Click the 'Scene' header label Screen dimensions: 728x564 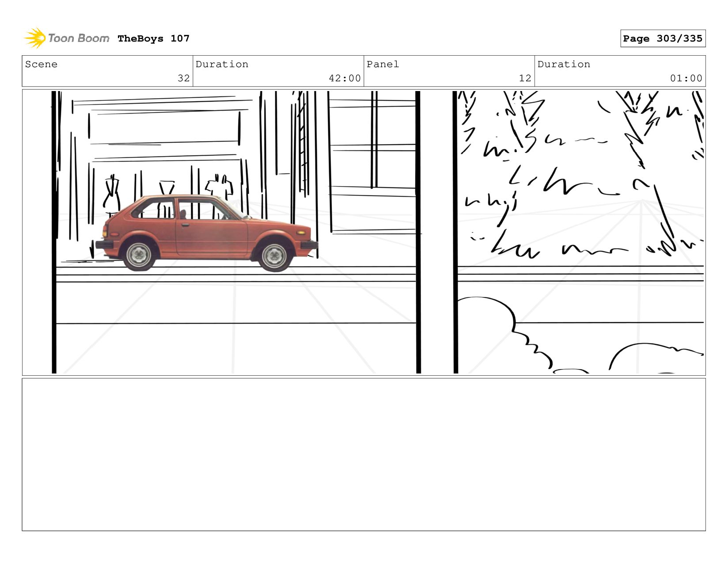click(41, 64)
